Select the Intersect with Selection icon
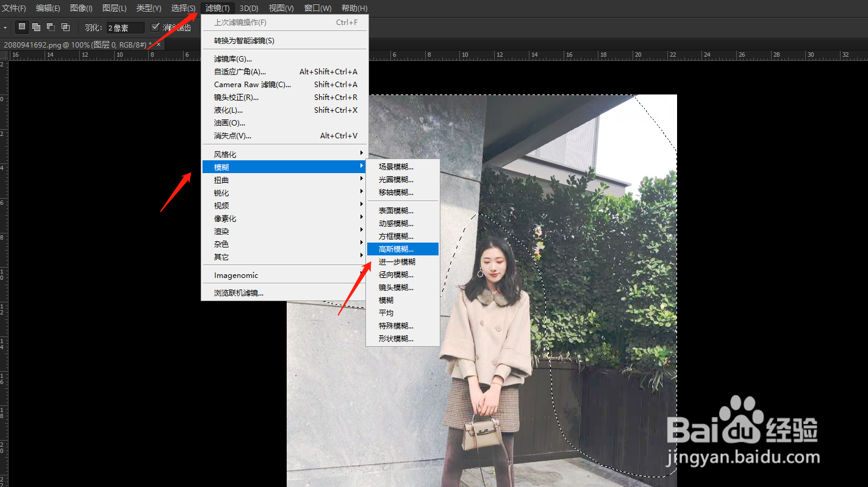The height and width of the screenshot is (487, 868). tap(65, 27)
